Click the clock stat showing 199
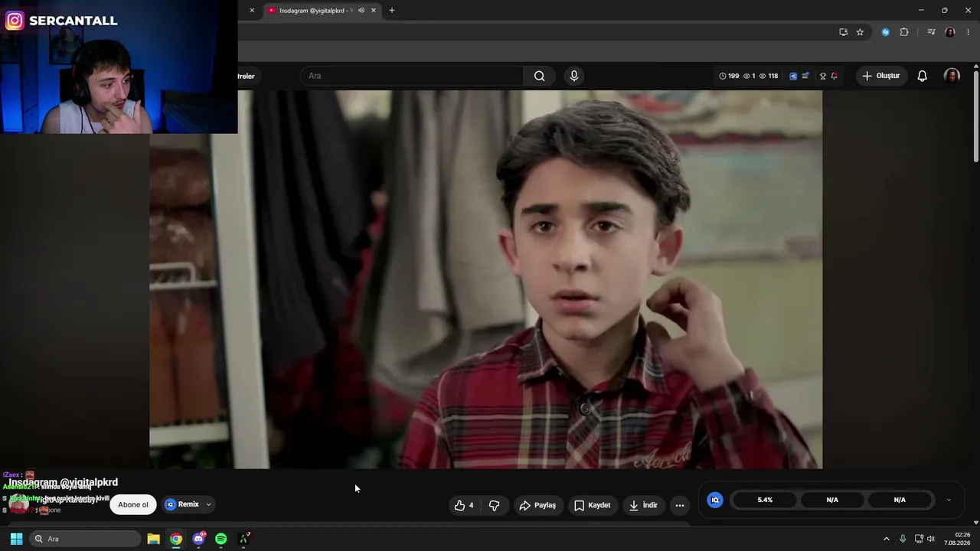The width and height of the screenshot is (980, 551). pyautogui.click(x=729, y=76)
